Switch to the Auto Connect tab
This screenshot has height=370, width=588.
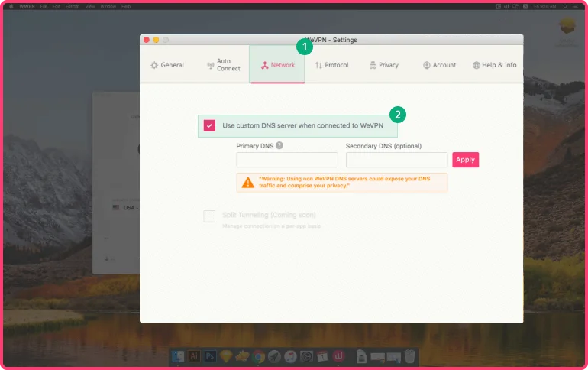223,65
